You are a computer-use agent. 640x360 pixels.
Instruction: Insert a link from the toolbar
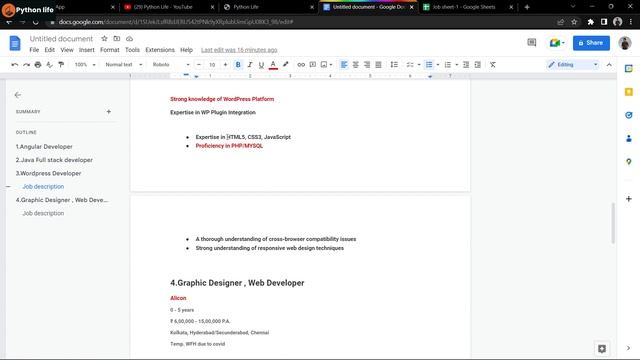301,64
